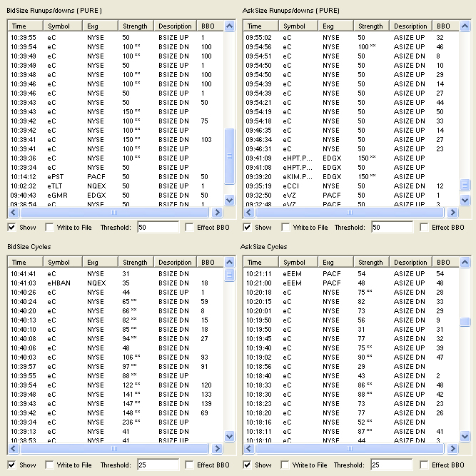Click BidSize Cycles Threshold field showing 25
Screen dimensions: 476x476
coord(158,465)
